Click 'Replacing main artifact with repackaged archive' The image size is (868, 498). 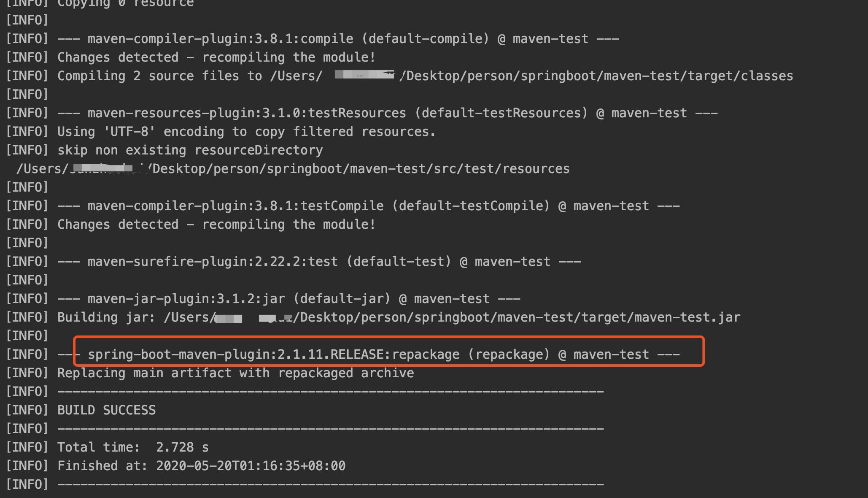click(x=235, y=373)
